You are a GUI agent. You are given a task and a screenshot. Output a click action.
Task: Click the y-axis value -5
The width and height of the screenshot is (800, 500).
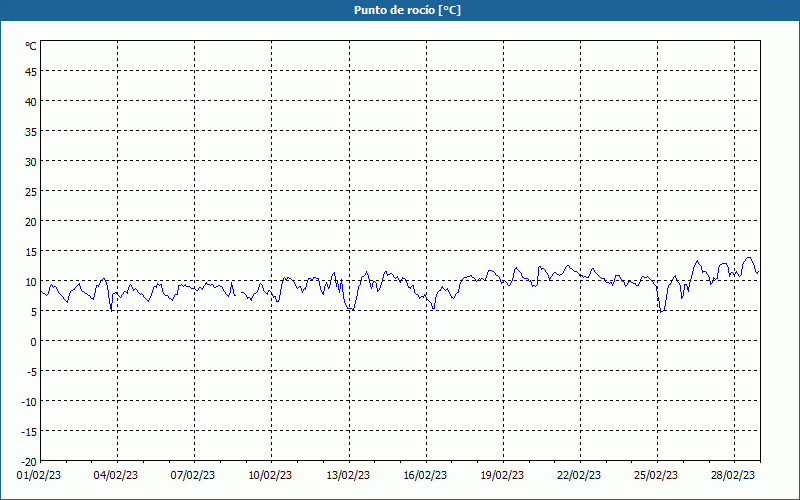pos(31,372)
